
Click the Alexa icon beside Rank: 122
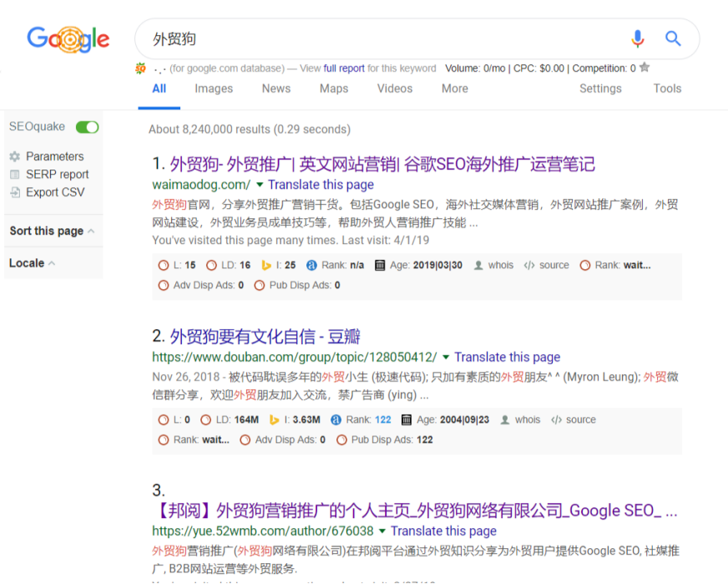click(x=336, y=420)
